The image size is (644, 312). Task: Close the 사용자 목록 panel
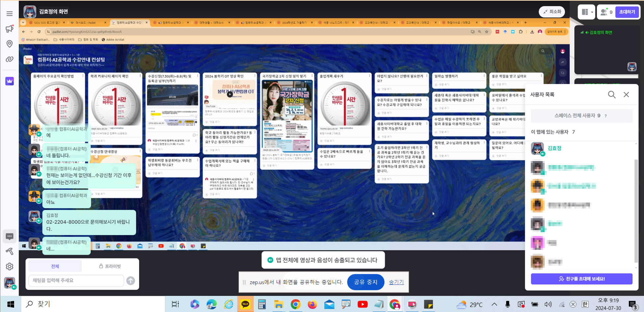(626, 95)
